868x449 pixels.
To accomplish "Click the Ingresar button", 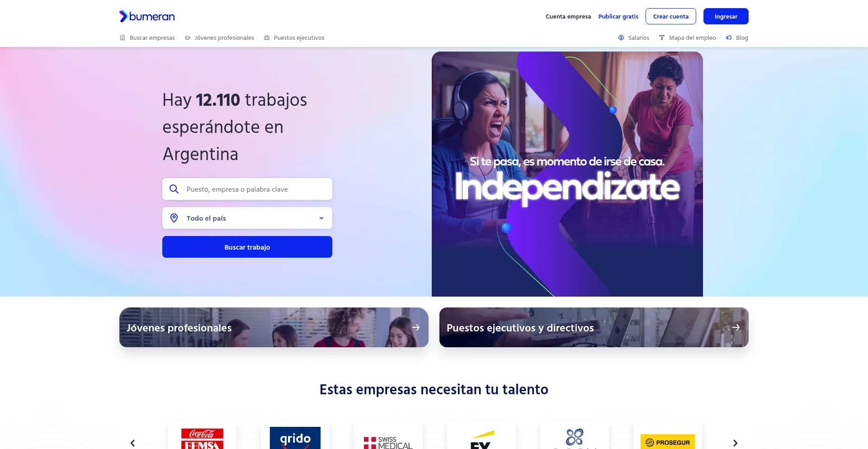I will click(726, 16).
